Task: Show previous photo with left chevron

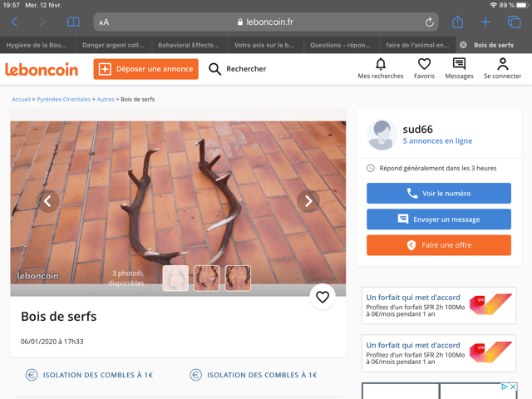Action: (48, 201)
